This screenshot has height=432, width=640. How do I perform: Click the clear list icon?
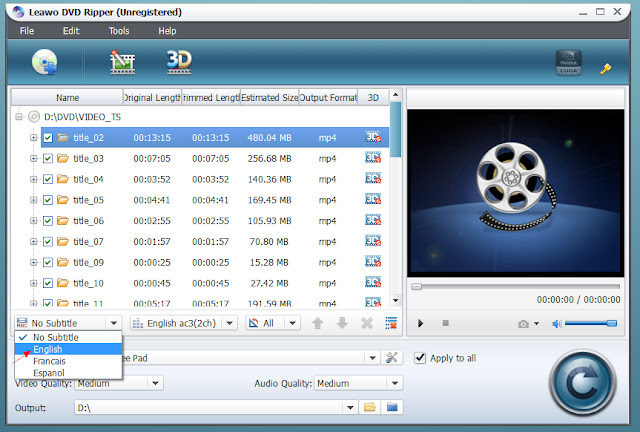pyautogui.click(x=391, y=323)
